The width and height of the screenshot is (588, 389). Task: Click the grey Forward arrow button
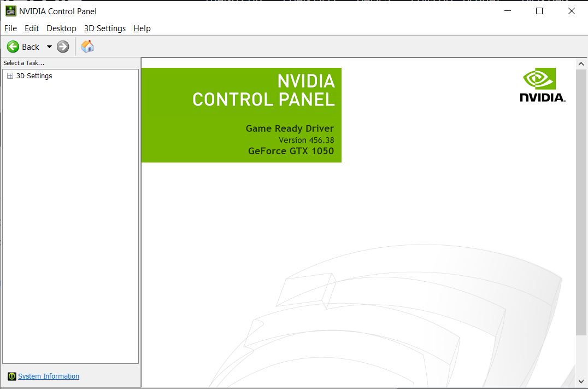(x=63, y=47)
